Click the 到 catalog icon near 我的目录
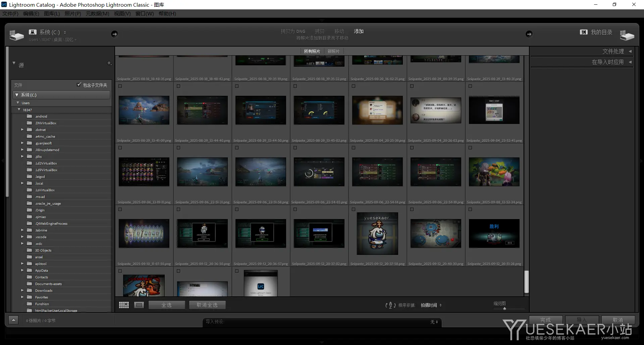 coord(584,32)
